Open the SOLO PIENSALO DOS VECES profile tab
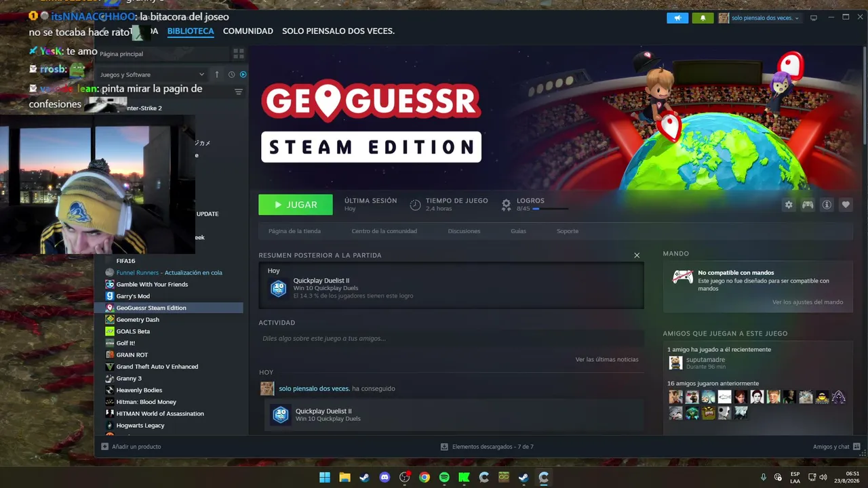Image resolution: width=868 pixels, height=488 pixels. coord(338,31)
